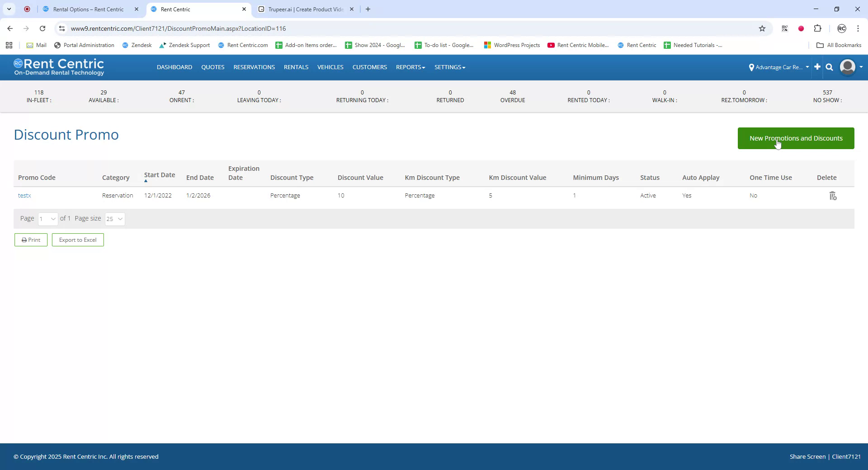Click the search icon in the header

point(829,67)
